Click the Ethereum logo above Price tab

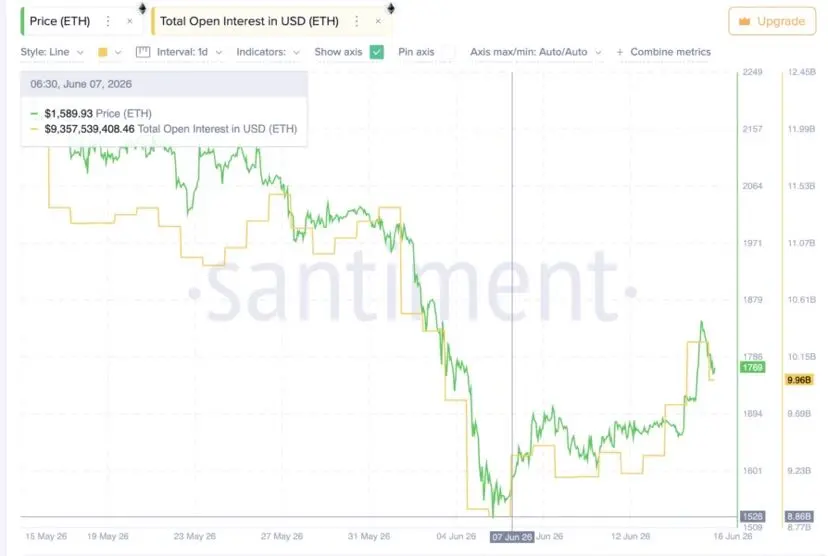click(142, 8)
